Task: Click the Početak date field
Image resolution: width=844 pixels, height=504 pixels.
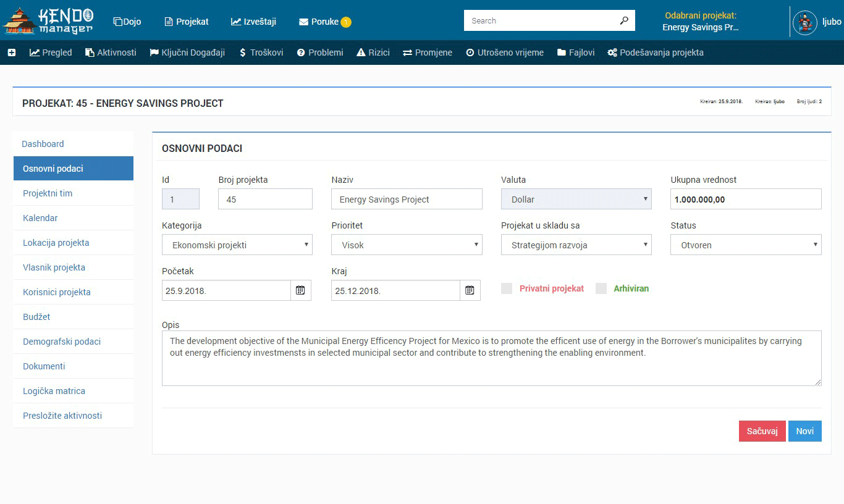Action: click(226, 290)
